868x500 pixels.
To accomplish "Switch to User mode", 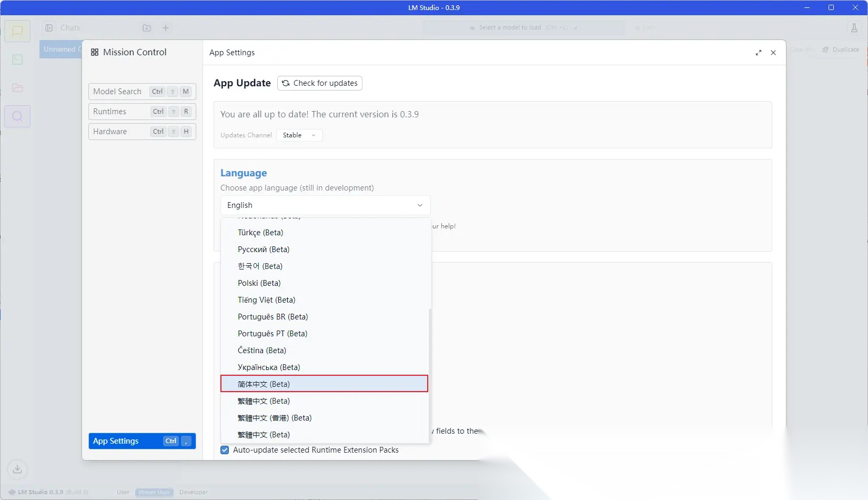I will [x=123, y=492].
